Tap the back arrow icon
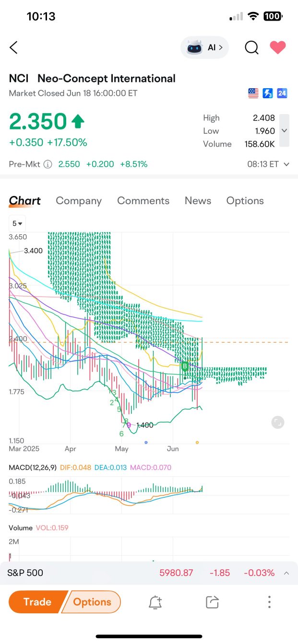Viewport: 298px width, 644px height. [13, 47]
